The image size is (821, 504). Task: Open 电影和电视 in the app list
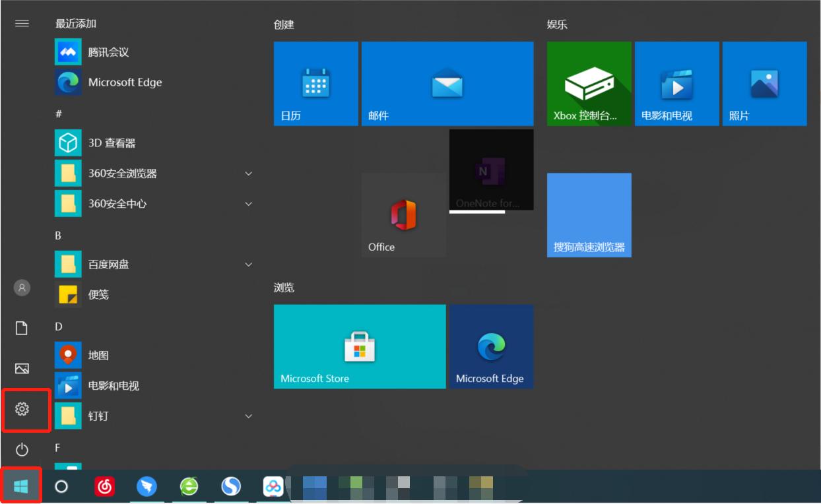tap(154, 386)
